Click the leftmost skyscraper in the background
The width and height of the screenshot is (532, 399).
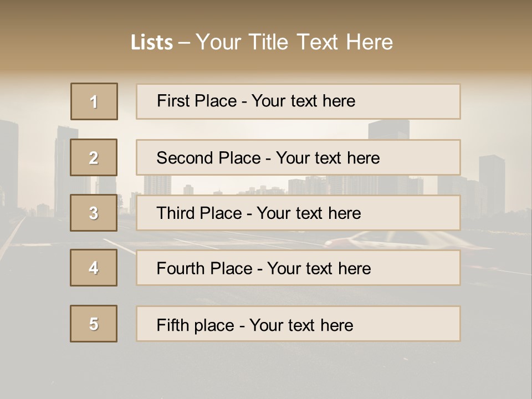tap(8, 166)
